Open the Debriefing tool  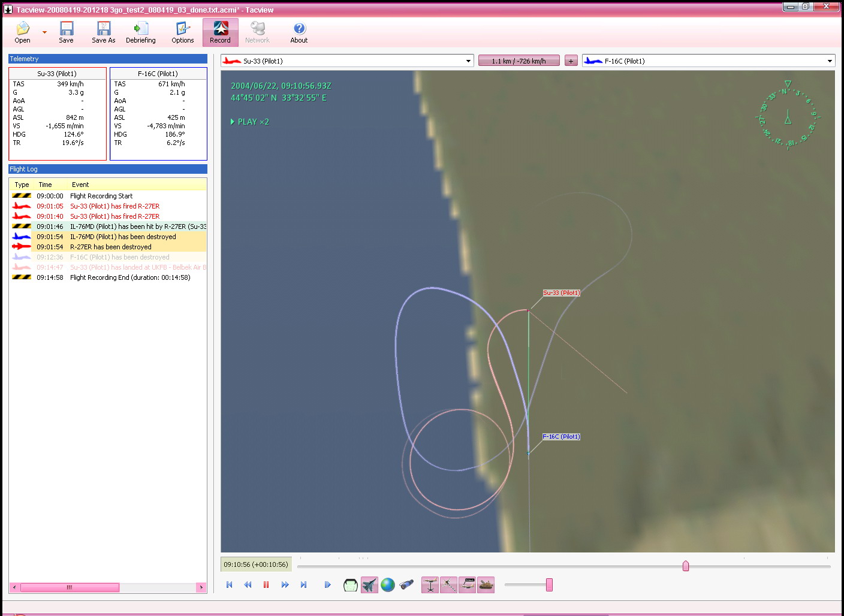coord(140,32)
